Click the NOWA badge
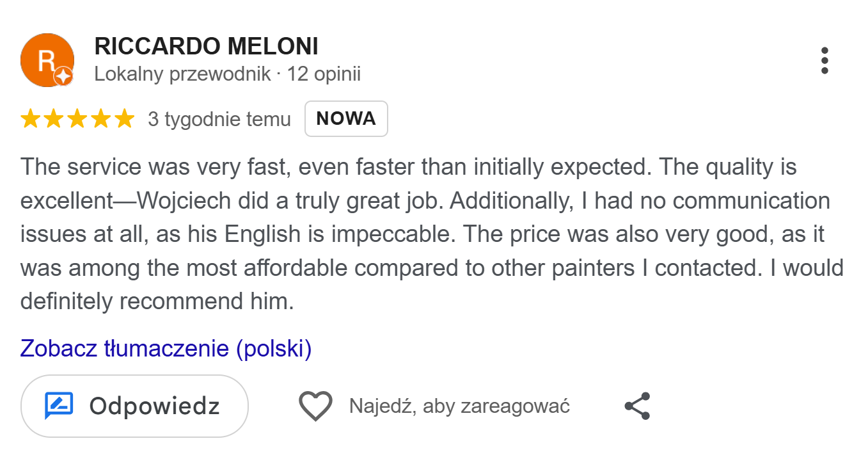This screenshot has height=457, width=868. (346, 119)
